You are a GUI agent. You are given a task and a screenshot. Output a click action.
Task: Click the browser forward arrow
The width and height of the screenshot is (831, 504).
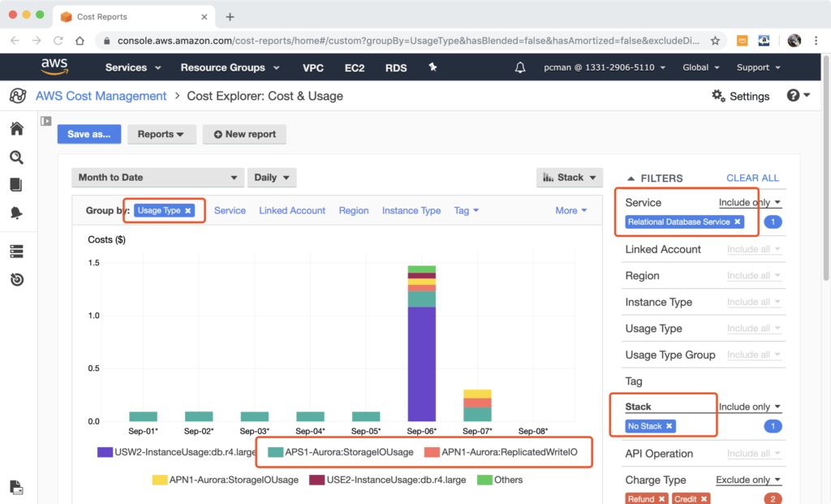[36, 41]
